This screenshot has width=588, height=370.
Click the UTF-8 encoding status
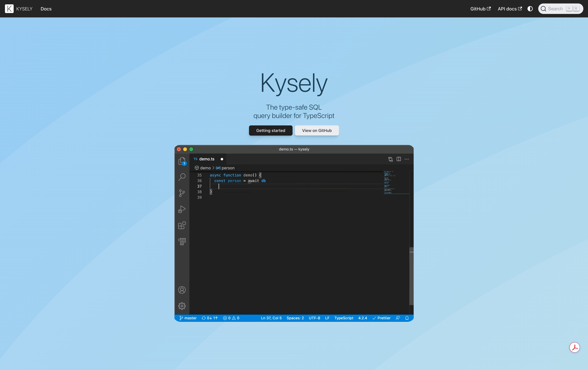(314, 318)
